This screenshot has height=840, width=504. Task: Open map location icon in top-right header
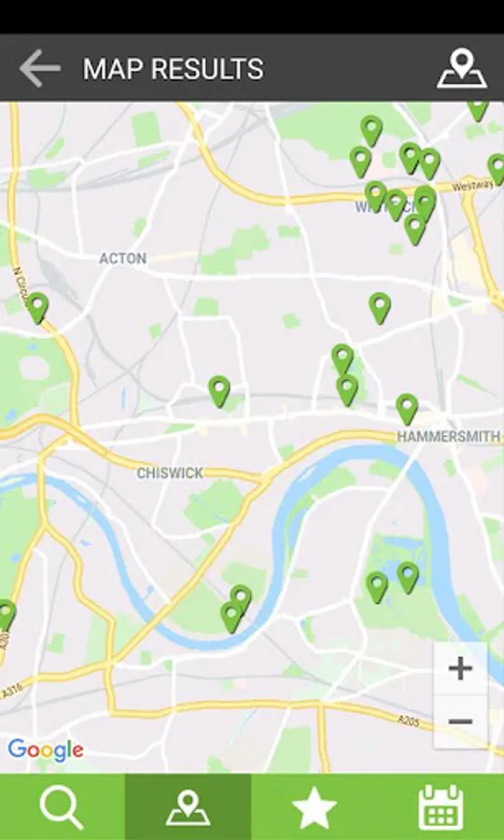(462, 68)
